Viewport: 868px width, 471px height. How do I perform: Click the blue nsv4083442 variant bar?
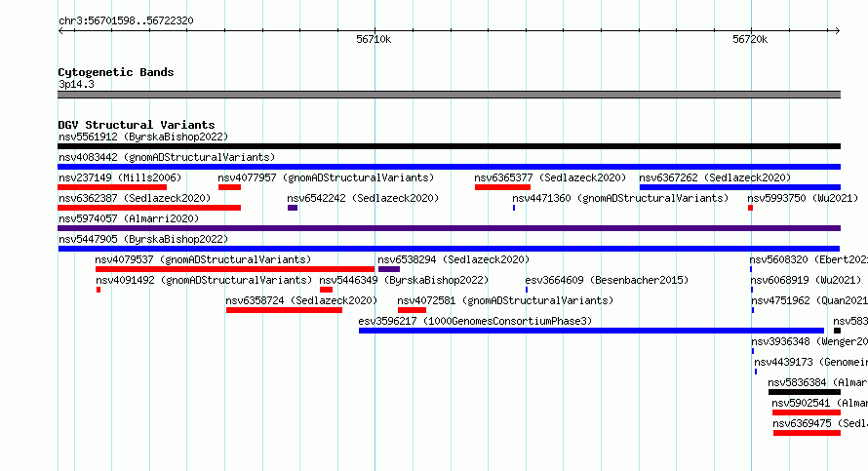point(449,167)
